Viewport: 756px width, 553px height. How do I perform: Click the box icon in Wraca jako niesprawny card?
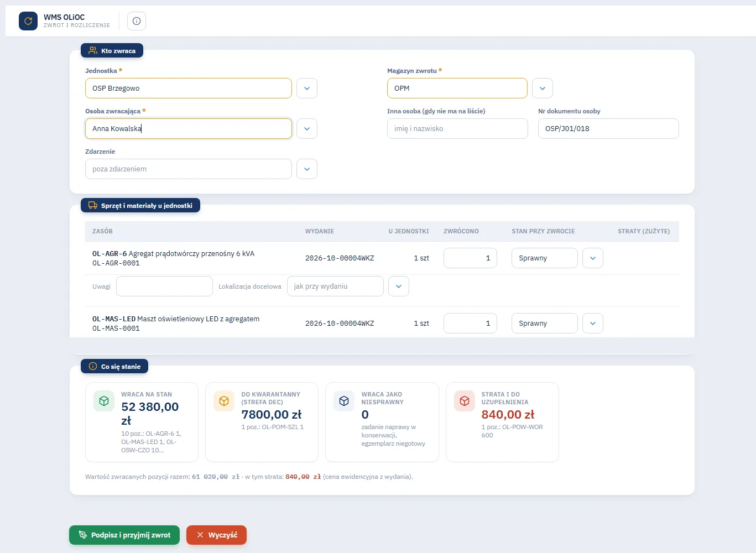(344, 401)
